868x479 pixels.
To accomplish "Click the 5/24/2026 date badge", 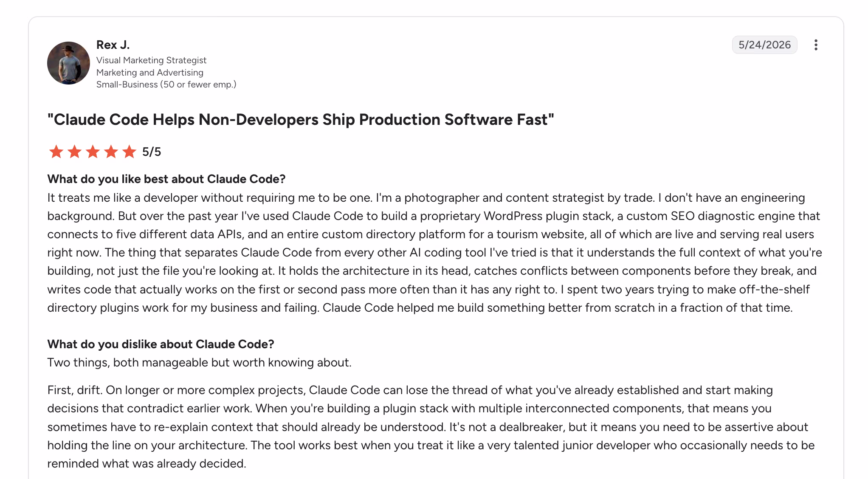I will pyautogui.click(x=764, y=45).
